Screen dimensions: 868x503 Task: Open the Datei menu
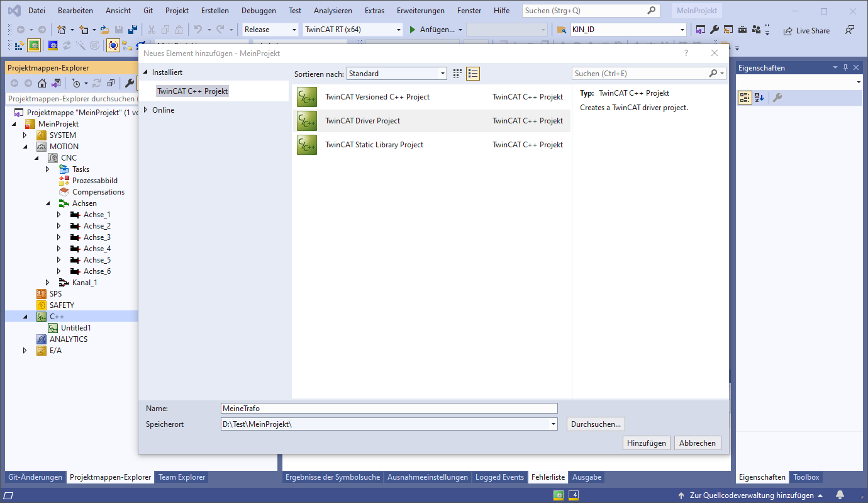[x=37, y=11]
